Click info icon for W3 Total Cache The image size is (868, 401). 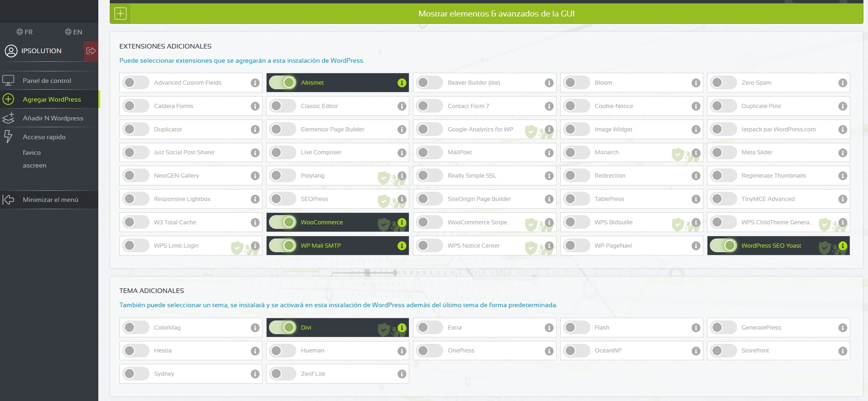(x=255, y=222)
